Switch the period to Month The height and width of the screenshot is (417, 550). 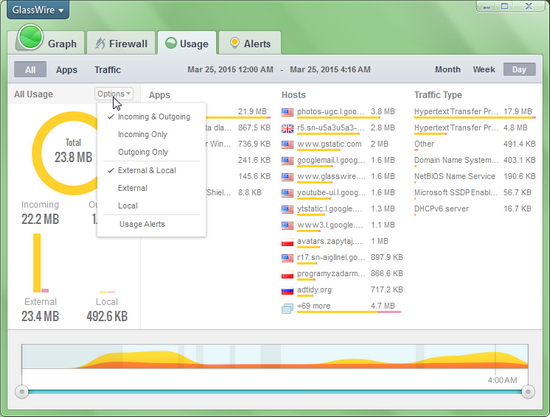tap(448, 69)
